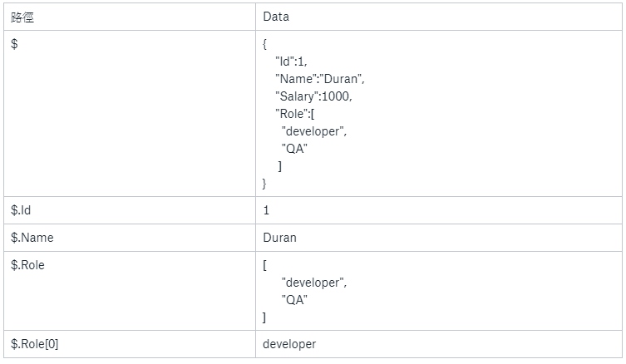
Task: Click the closing brace of root JSON
Action: [264, 184]
